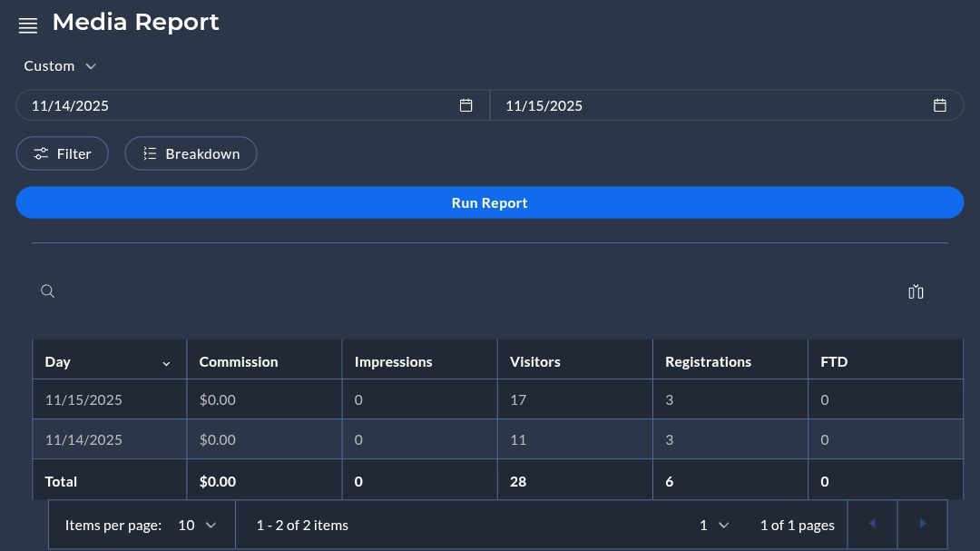Select the 11/15/2025 table row
980x551 pixels.
[x=363, y=399]
